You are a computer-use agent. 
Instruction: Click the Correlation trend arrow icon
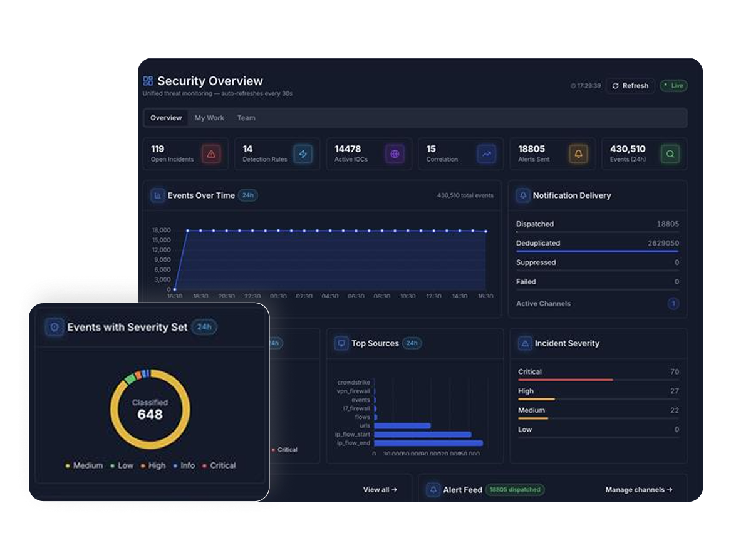coord(486,154)
